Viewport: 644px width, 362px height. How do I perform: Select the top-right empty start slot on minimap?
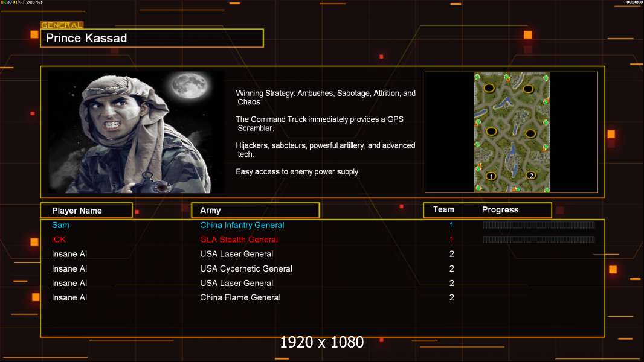pyautogui.click(x=528, y=89)
